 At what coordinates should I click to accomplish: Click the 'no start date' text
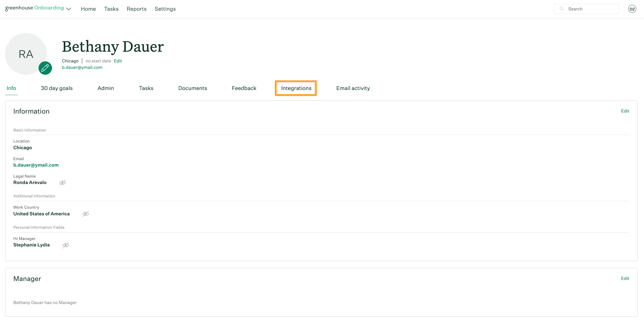[x=98, y=61]
